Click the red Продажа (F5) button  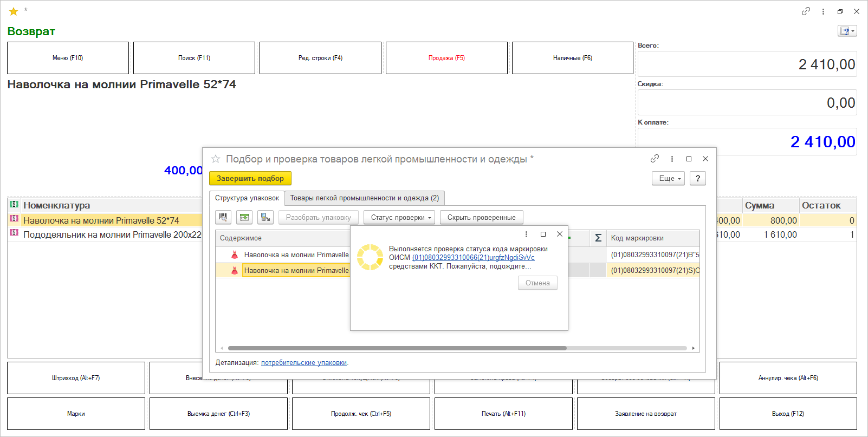point(446,58)
